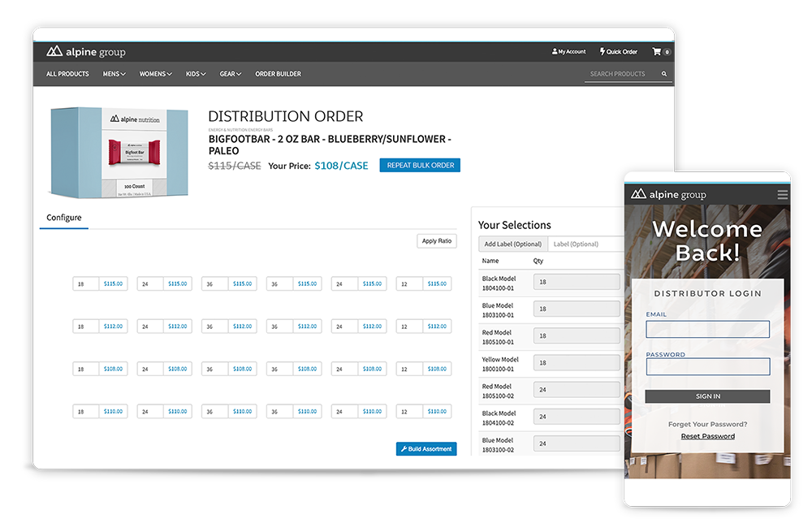812x532 pixels.
Task: Click the alpine group logo on mobile
Action: coord(668,194)
